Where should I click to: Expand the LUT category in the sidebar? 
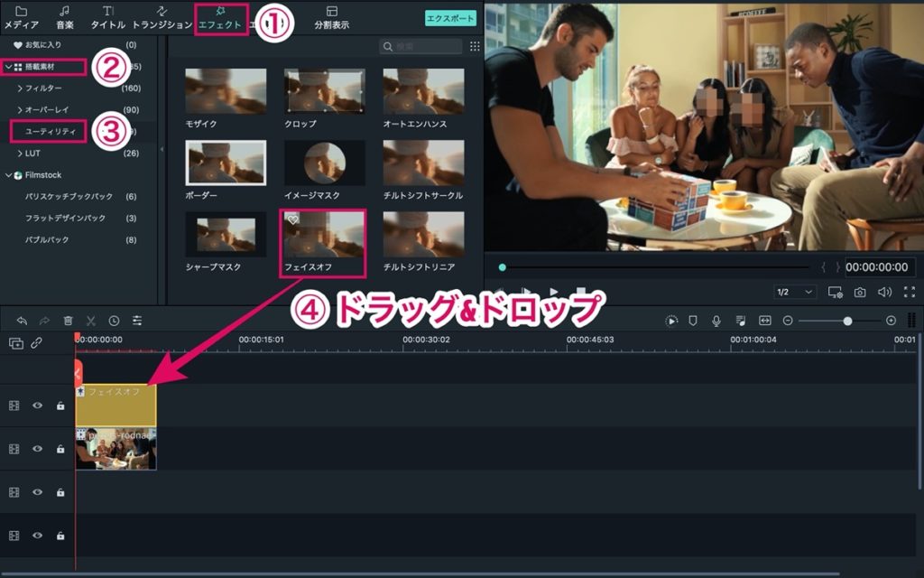[x=20, y=154]
